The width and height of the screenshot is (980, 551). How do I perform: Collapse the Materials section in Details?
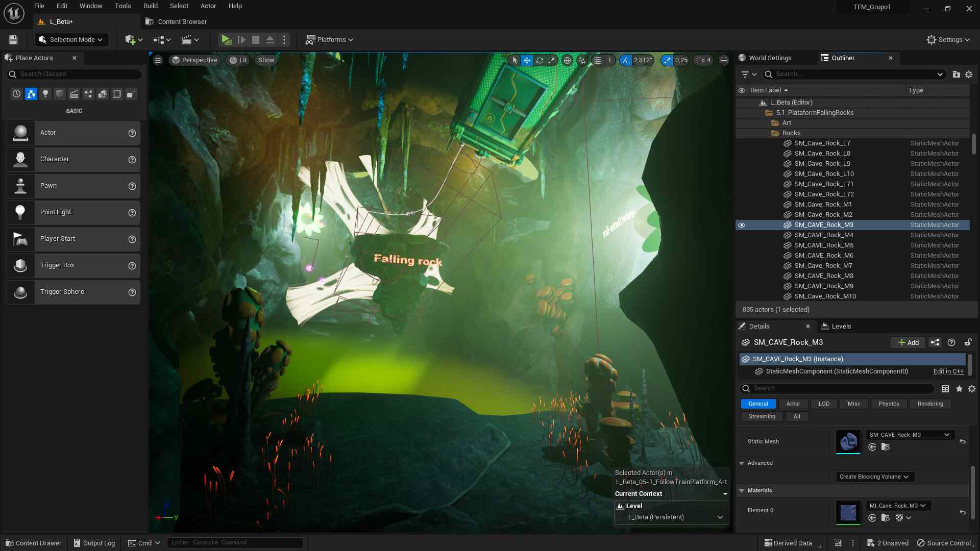(x=742, y=491)
